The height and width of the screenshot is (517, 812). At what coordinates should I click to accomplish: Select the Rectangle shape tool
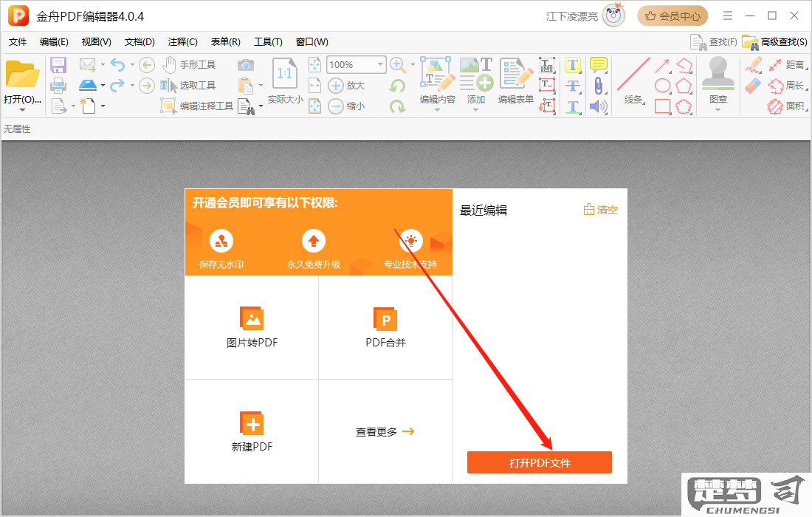pos(662,106)
